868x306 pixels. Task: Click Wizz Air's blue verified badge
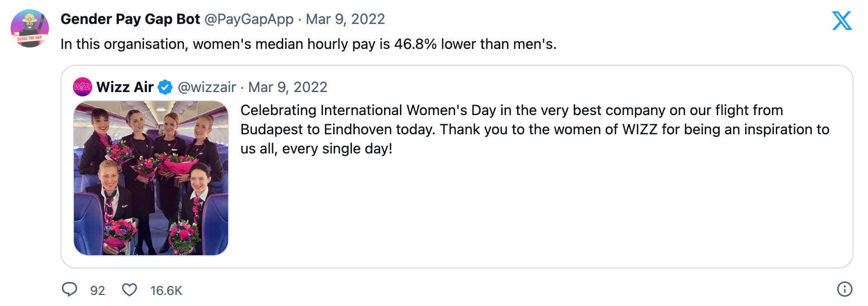(x=165, y=87)
